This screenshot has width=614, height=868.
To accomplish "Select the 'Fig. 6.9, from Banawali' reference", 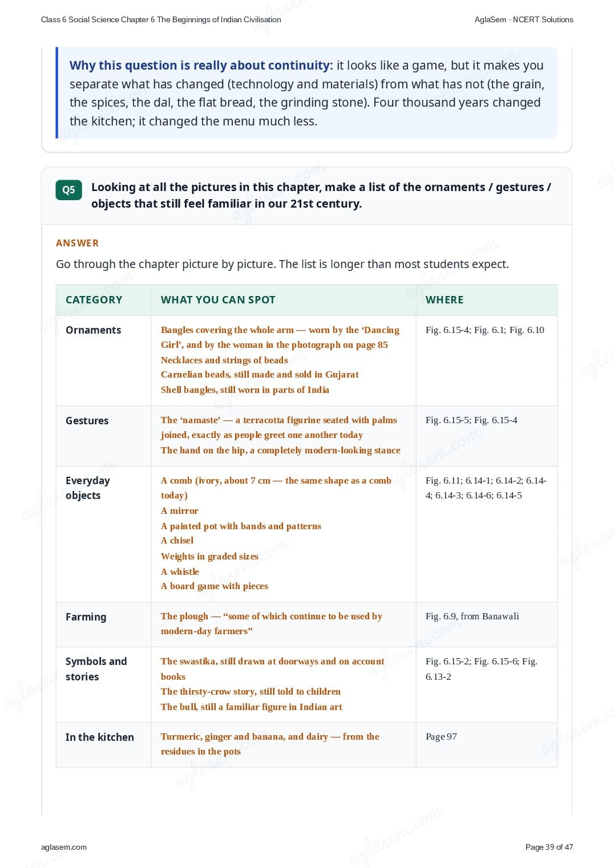I will (x=472, y=616).
